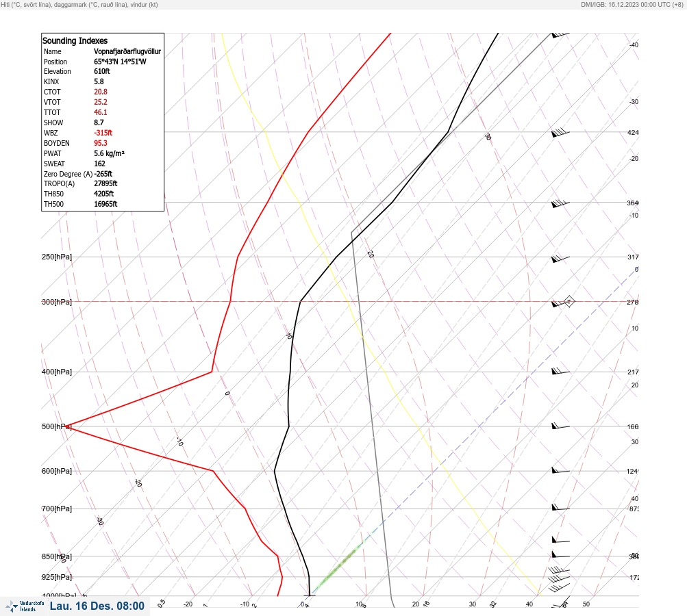687x616 pixels.
Task: Click the '250[hPa]' pressure label
Action: click(57, 257)
